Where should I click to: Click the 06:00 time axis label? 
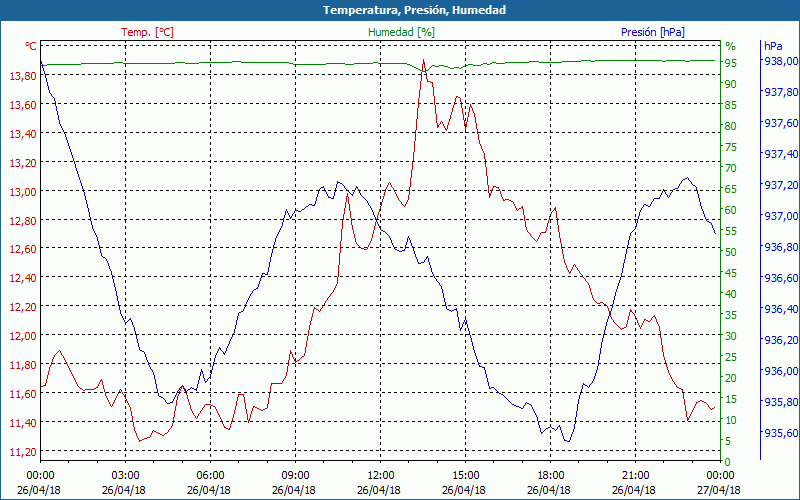click(210, 474)
